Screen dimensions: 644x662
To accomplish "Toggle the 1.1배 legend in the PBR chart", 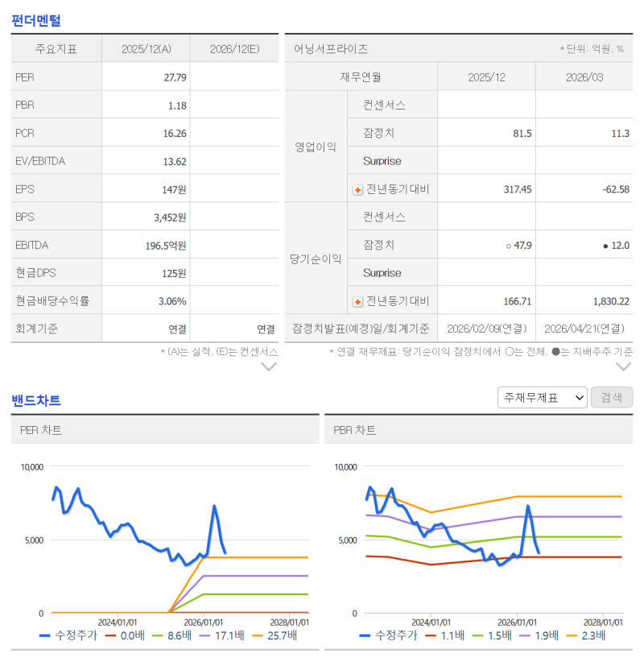I will tap(445, 635).
